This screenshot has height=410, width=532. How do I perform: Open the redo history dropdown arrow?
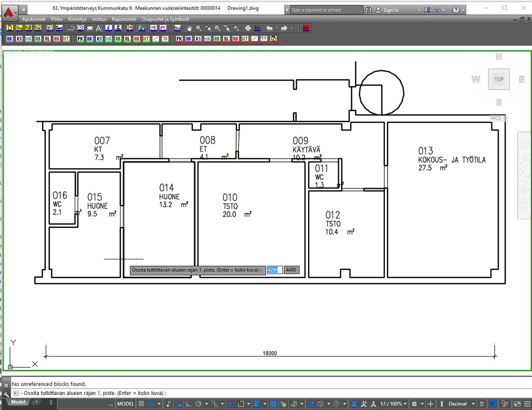click(291, 28)
